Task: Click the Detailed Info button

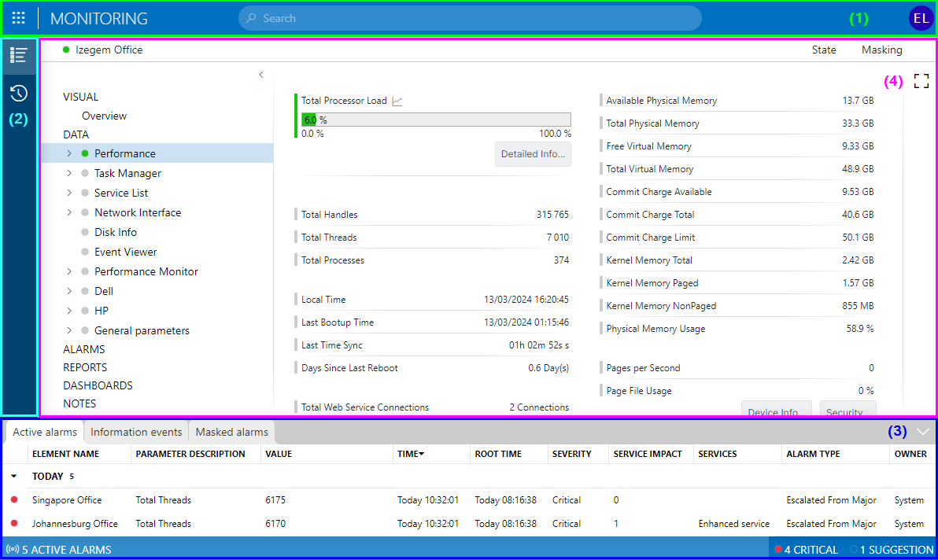Action: click(x=532, y=154)
